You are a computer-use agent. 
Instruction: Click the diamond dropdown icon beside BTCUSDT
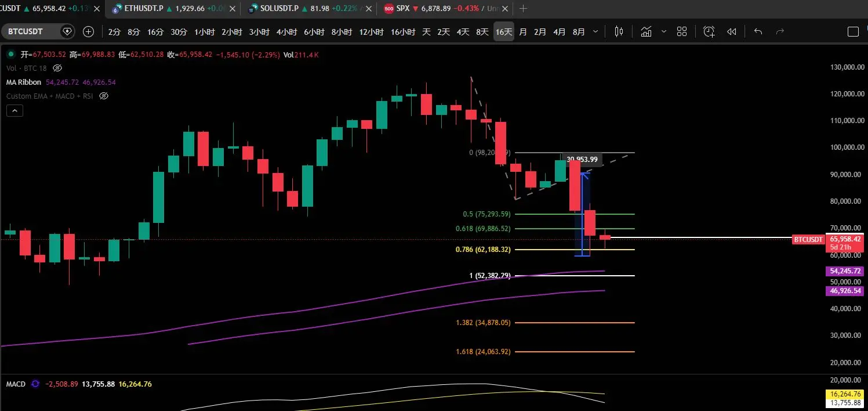click(67, 31)
